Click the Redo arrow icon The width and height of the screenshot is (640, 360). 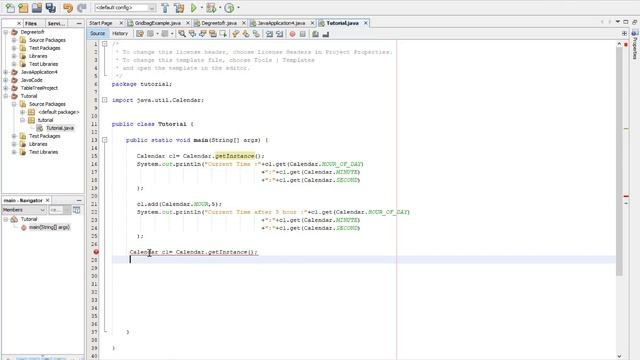82,8
